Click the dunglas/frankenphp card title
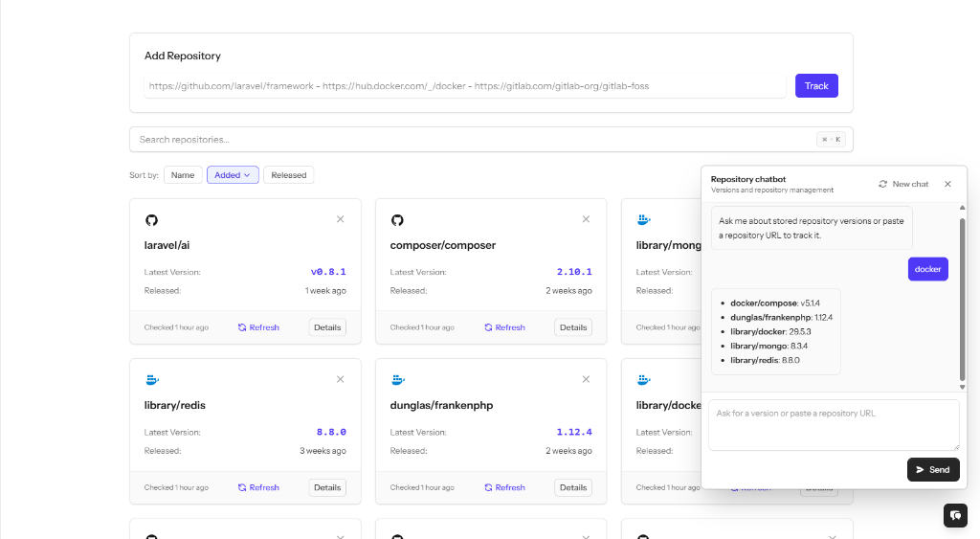980x539 pixels. tap(441, 405)
